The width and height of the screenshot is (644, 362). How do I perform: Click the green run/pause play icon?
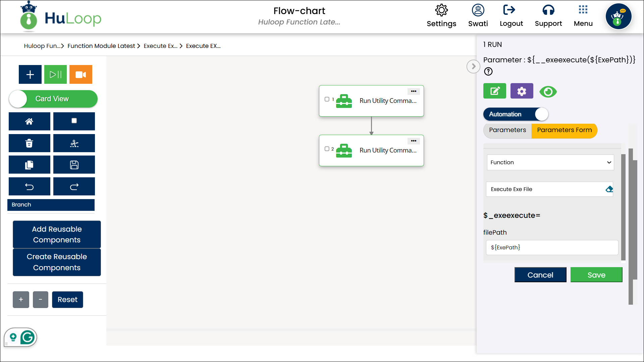55,74
